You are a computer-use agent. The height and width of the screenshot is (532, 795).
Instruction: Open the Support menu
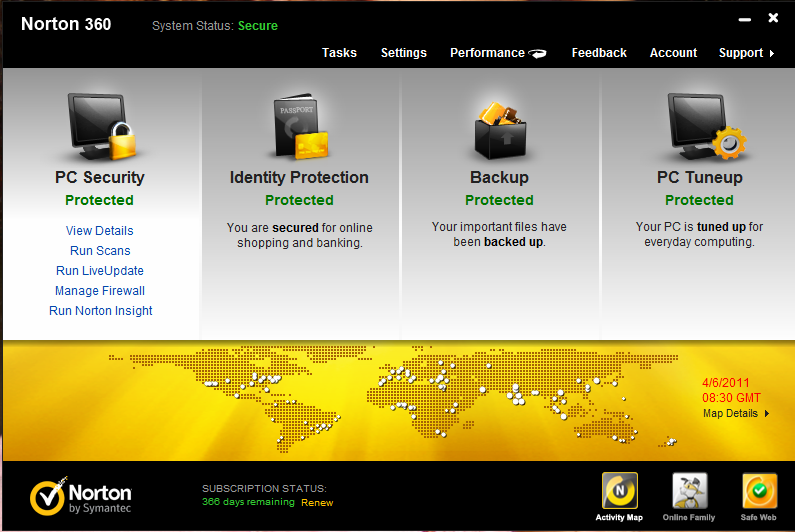click(x=741, y=53)
